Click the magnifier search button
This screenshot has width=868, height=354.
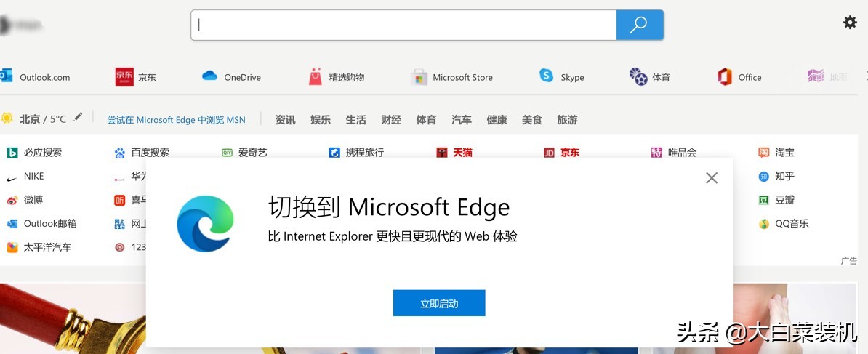pos(639,25)
